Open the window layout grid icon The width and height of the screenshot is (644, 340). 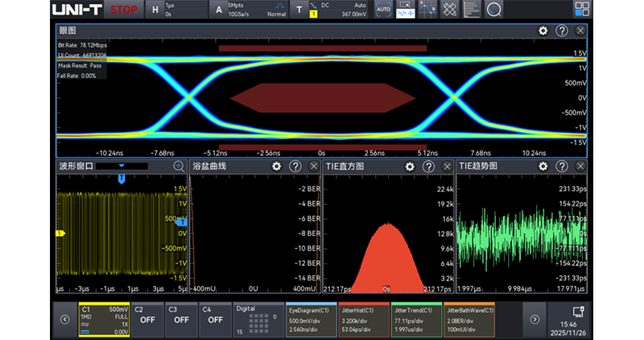(x=582, y=10)
